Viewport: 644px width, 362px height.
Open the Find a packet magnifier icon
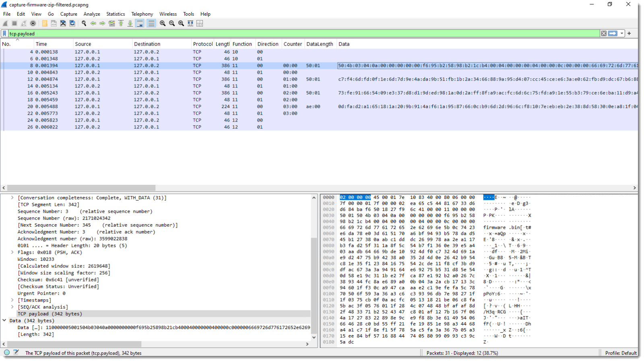(84, 23)
